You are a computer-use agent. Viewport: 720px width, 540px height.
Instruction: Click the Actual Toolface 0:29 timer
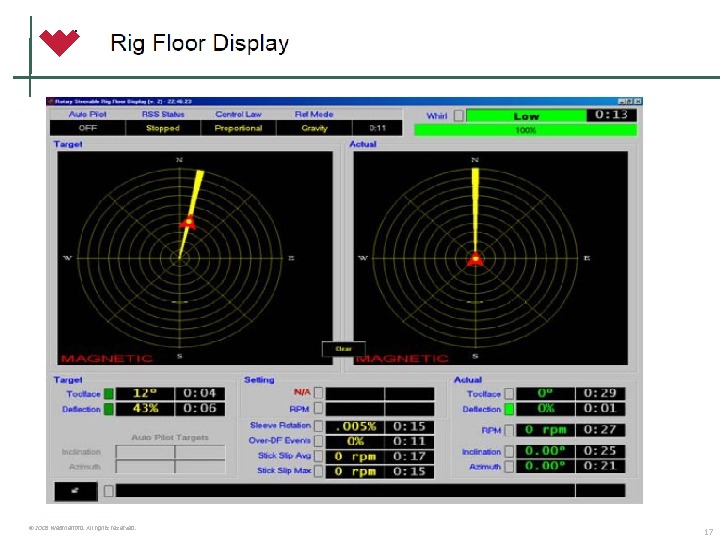601,394
